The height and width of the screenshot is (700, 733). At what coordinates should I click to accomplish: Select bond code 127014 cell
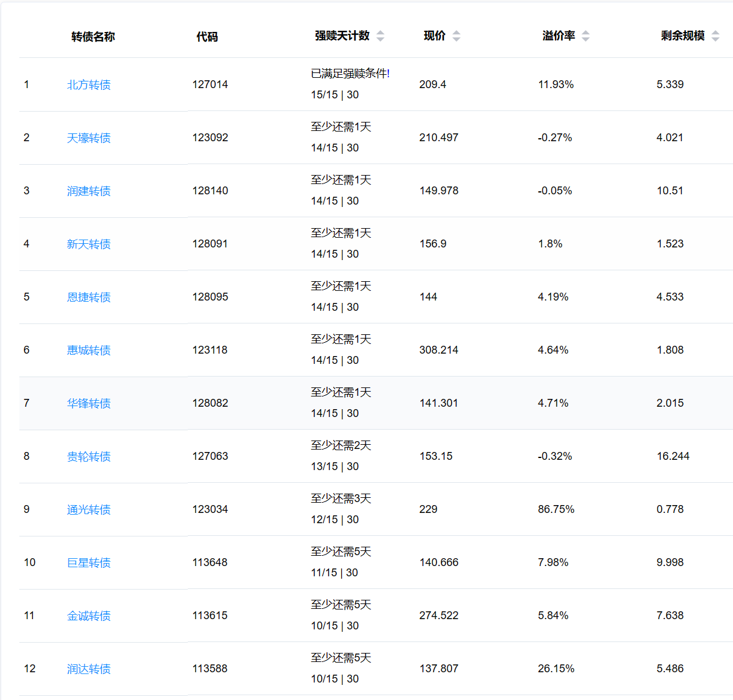[x=210, y=84]
